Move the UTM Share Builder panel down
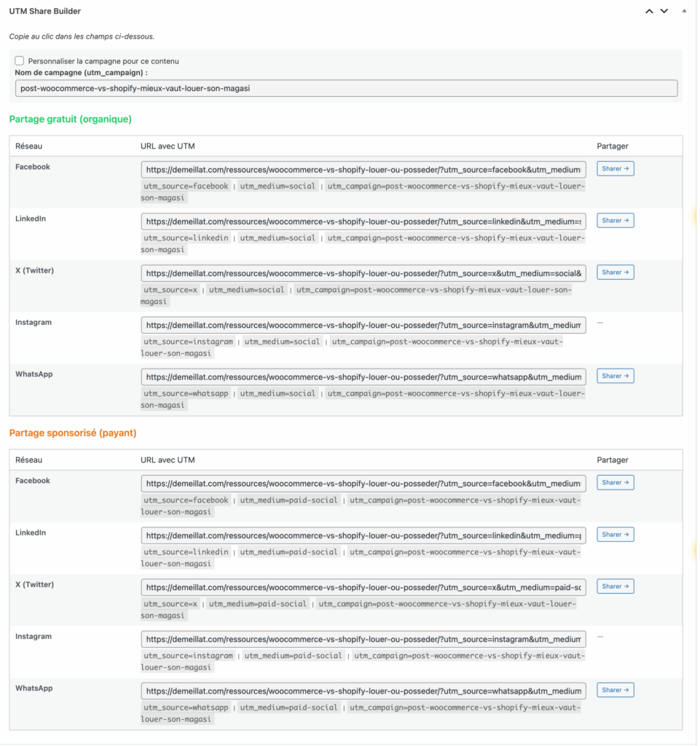 tap(664, 11)
